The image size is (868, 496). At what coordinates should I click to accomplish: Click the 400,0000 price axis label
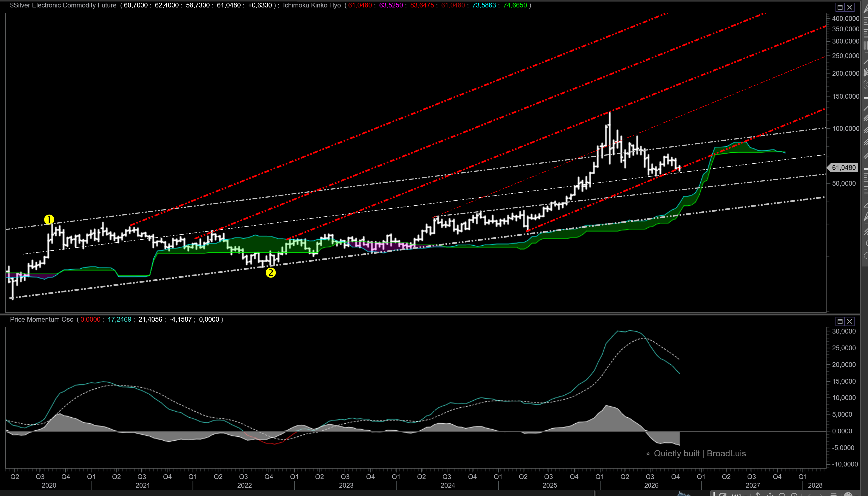pos(846,19)
